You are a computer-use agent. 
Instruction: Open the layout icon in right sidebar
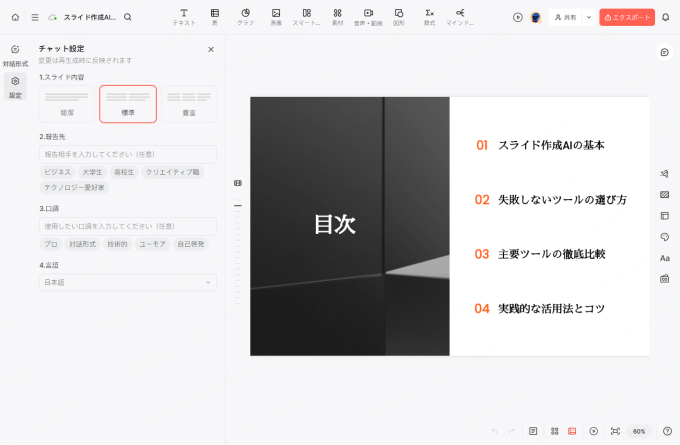point(664,216)
